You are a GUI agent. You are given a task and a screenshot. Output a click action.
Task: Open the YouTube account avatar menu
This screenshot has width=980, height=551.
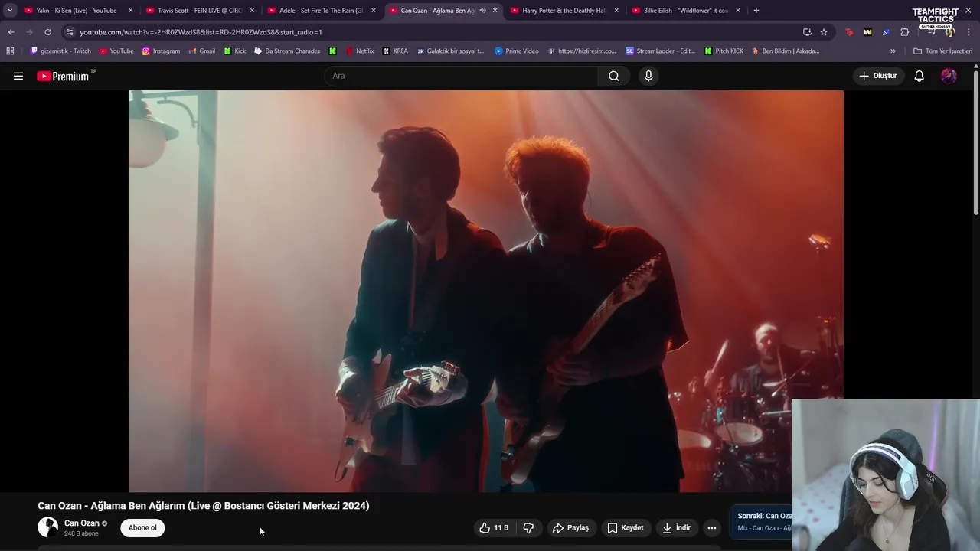click(949, 76)
